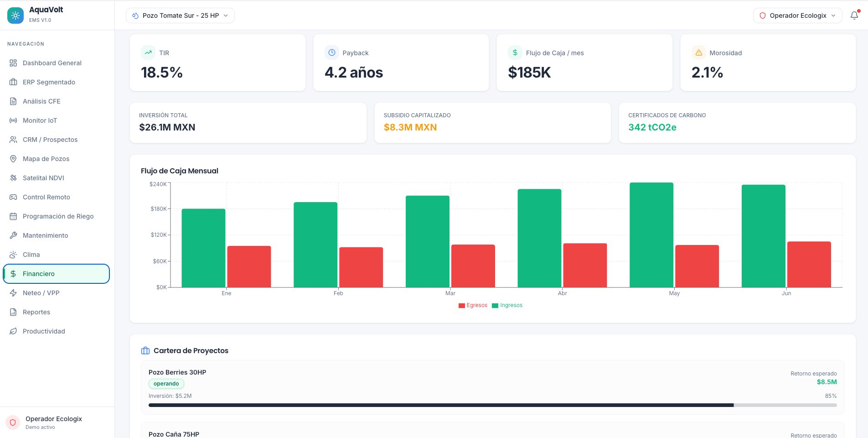Click the "Pozo Caña 75HP" project name

tap(174, 434)
